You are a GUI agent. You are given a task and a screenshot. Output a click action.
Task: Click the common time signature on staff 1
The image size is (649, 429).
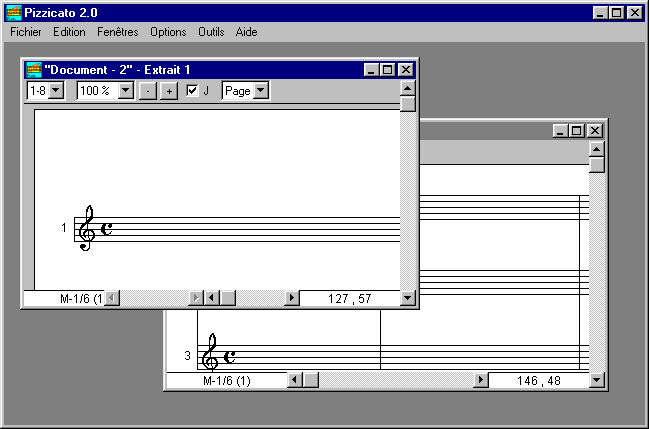pyautogui.click(x=106, y=229)
